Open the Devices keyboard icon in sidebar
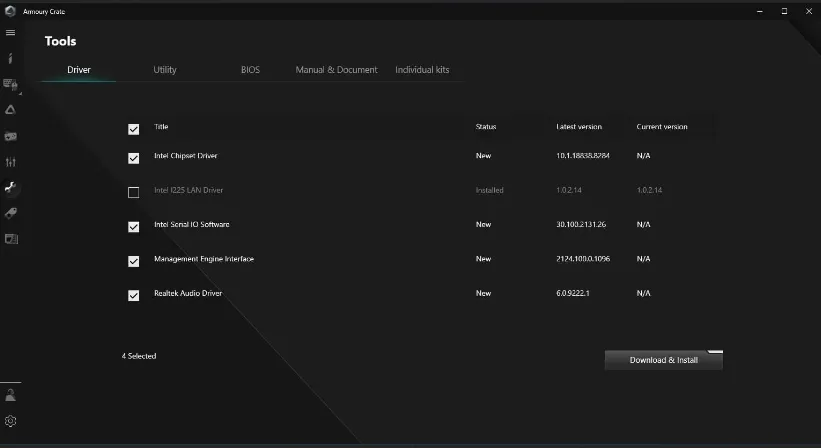This screenshot has width=821, height=448. [10, 84]
